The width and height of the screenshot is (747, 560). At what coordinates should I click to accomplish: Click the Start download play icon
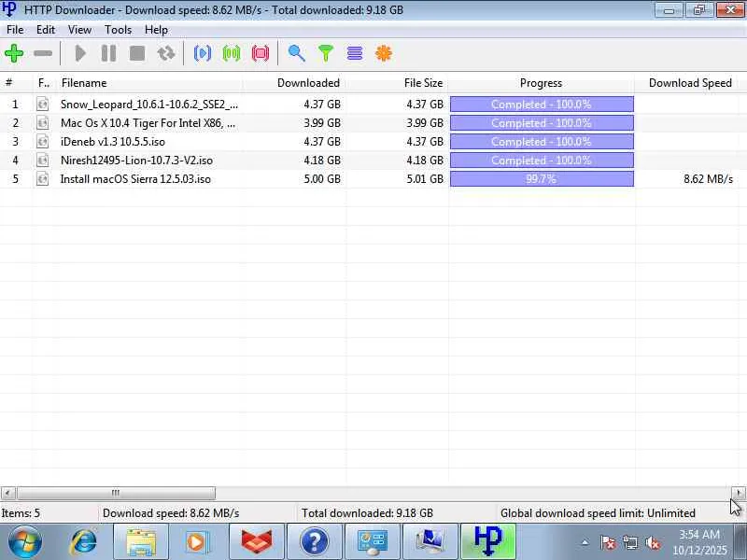[x=80, y=53]
